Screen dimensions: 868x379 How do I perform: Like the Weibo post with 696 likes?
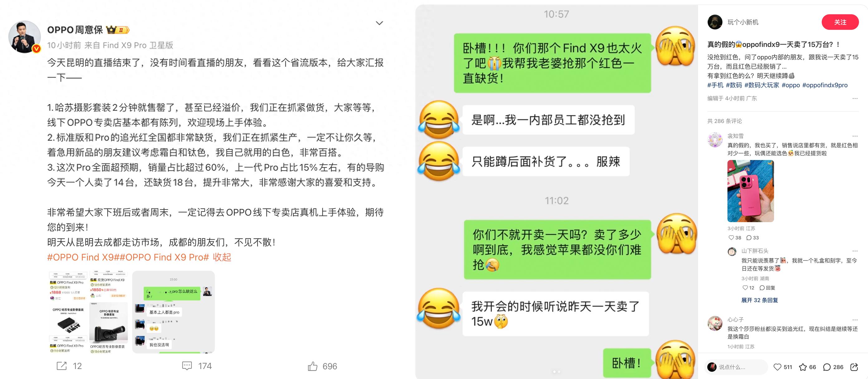point(313,366)
